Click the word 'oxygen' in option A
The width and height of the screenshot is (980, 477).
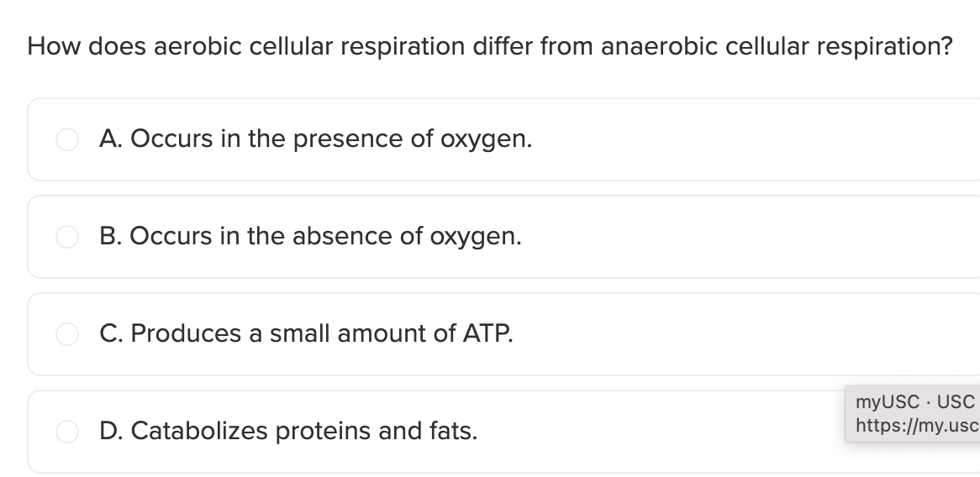point(485,140)
